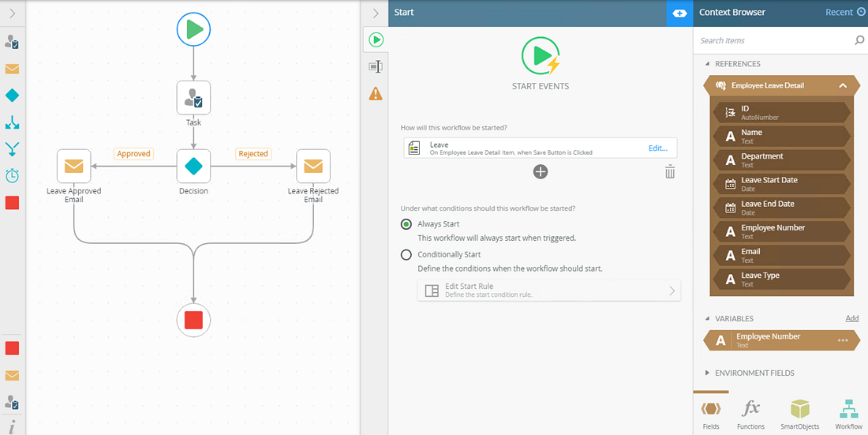Select the Timer clock icon in the toolbox
The image size is (868, 435).
pyautogui.click(x=12, y=175)
